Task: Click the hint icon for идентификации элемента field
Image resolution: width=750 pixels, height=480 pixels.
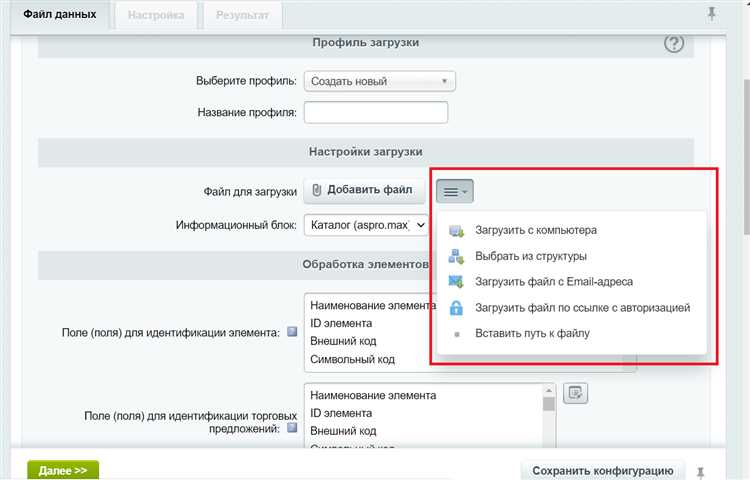Action: pos(292,331)
